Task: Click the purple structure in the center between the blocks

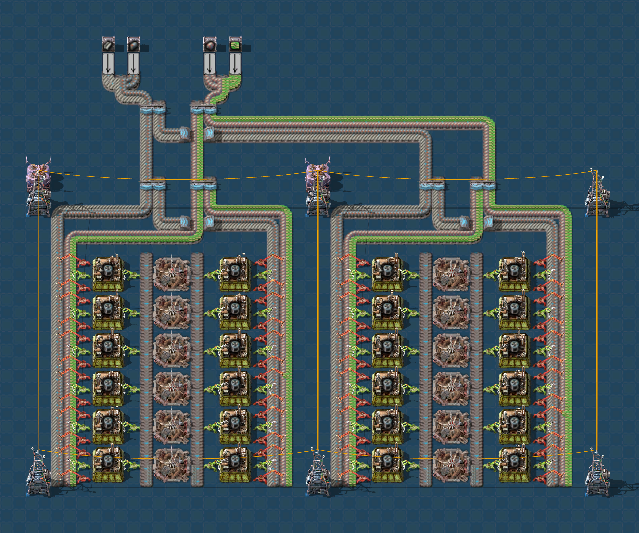Action: click(x=318, y=173)
